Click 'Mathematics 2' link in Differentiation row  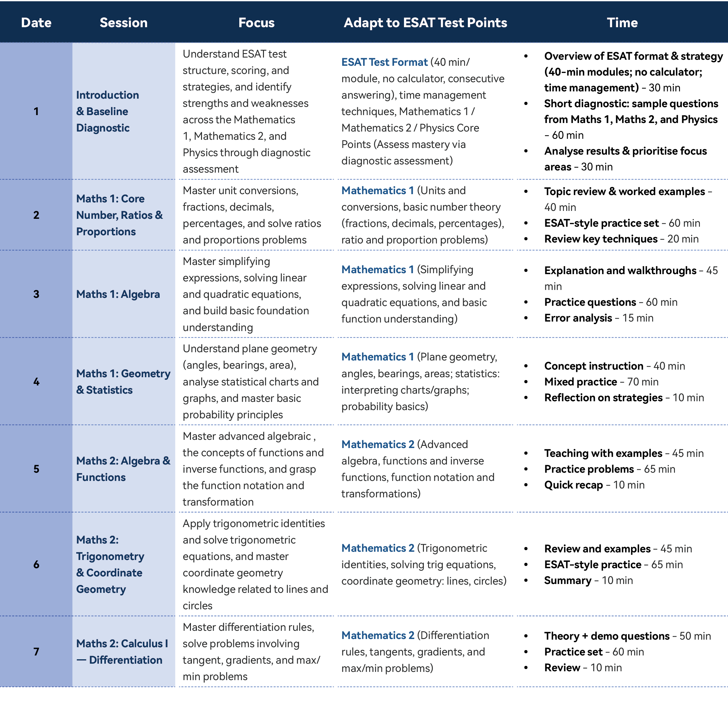point(377,636)
